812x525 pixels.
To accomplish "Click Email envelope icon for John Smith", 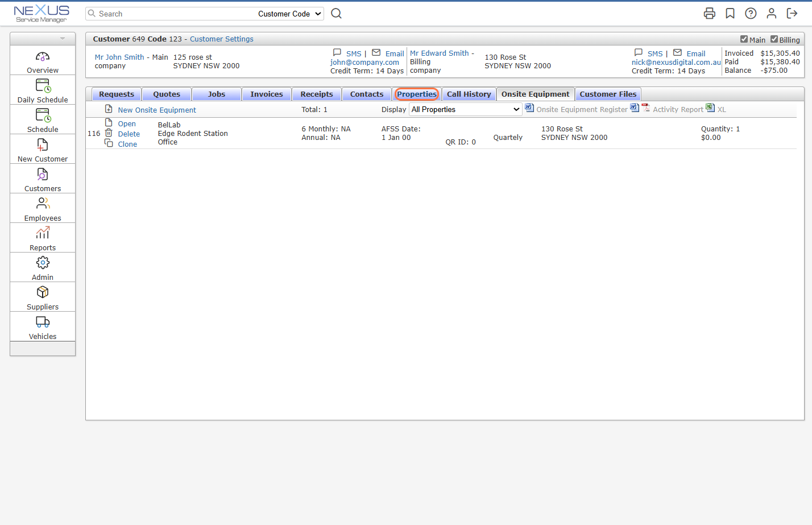I will [x=376, y=52].
